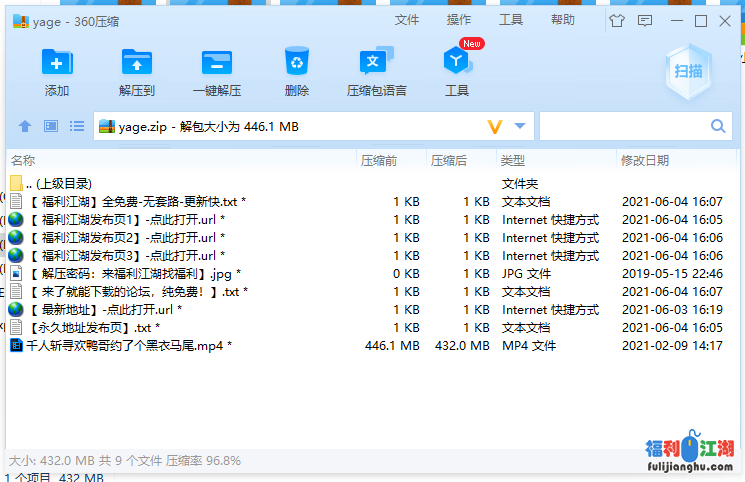Select the ..(上级目录) parent folder entry
Viewport: 745px width, 482px height.
(x=60, y=184)
